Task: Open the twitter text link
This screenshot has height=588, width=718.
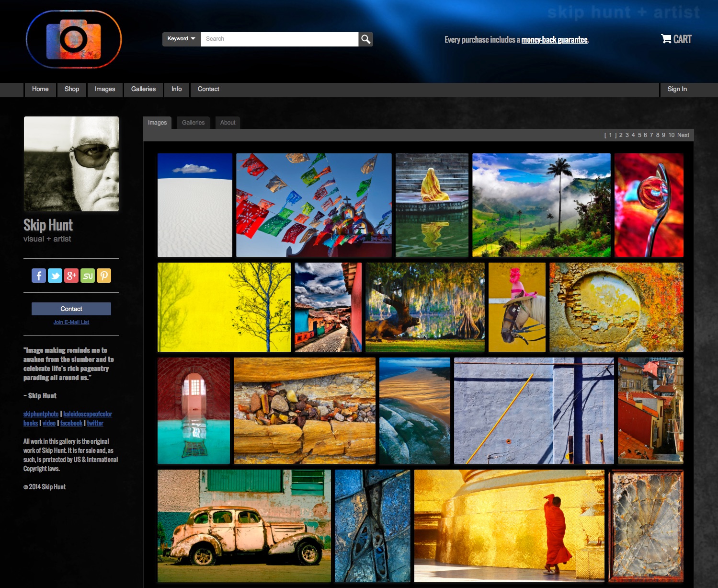Action: click(x=95, y=423)
